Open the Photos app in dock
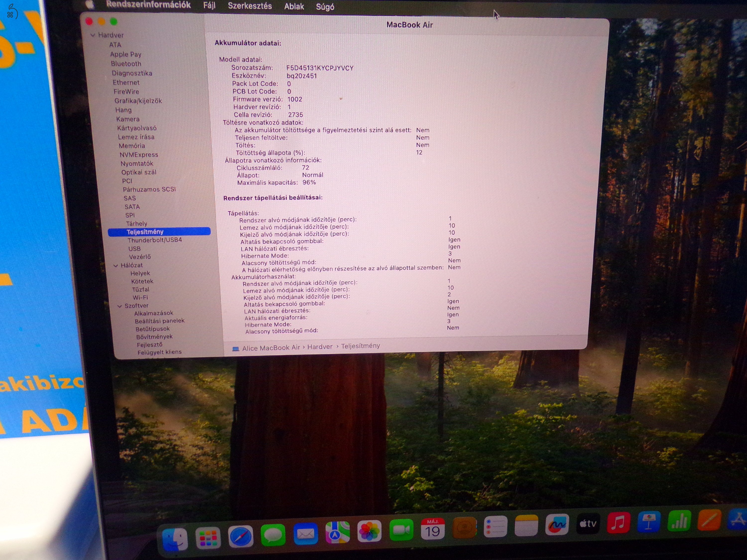 369,531
